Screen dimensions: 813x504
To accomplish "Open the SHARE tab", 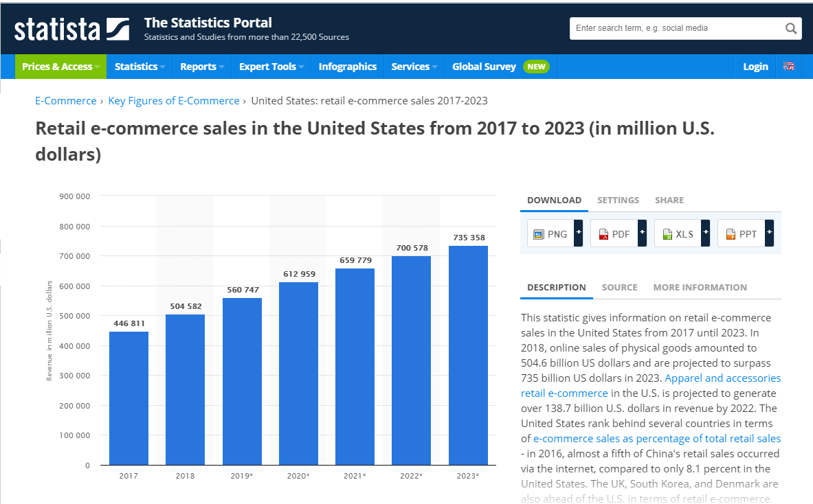I will (669, 200).
